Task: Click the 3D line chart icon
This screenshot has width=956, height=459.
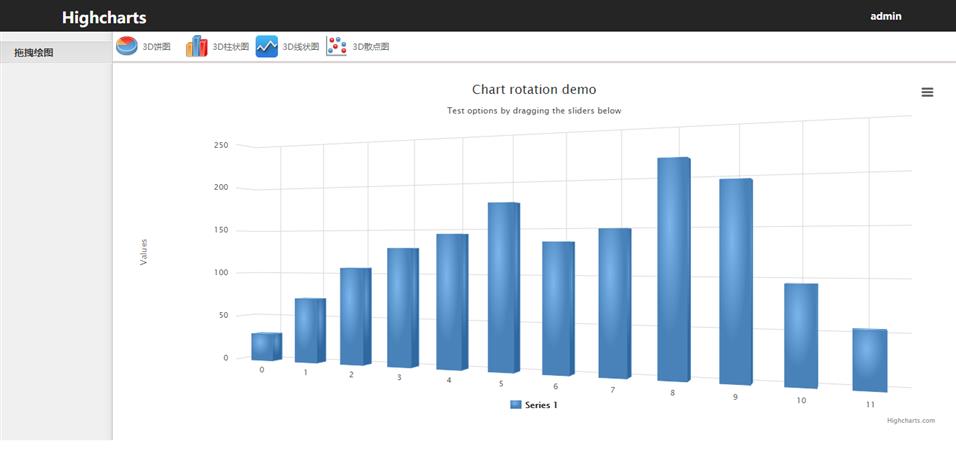Action: pos(266,46)
